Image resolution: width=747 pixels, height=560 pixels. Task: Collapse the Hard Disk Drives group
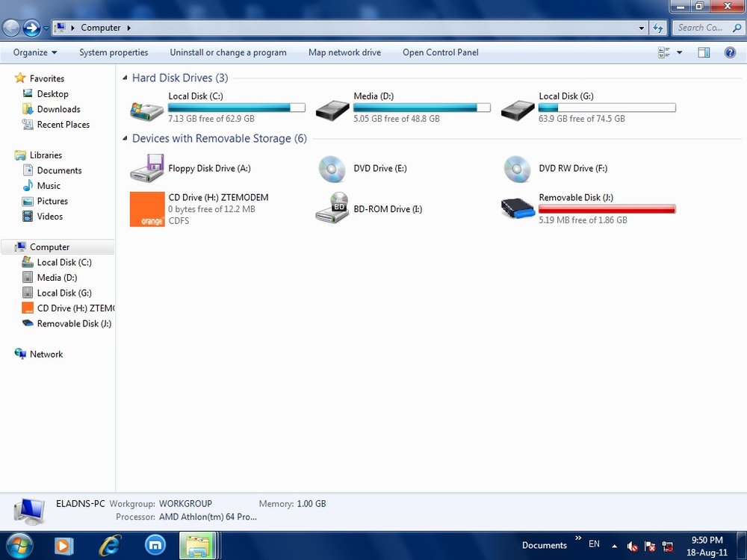(125, 78)
